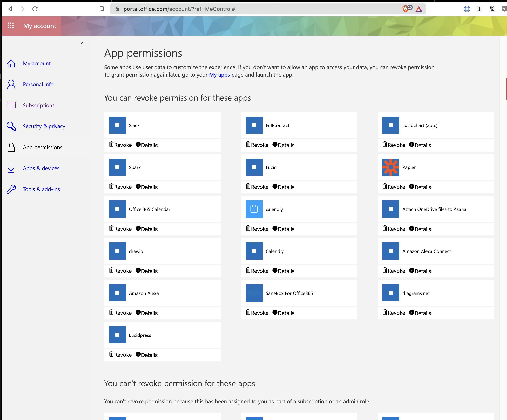View Details for Spark
The height and width of the screenshot is (420, 507).
tap(146, 187)
